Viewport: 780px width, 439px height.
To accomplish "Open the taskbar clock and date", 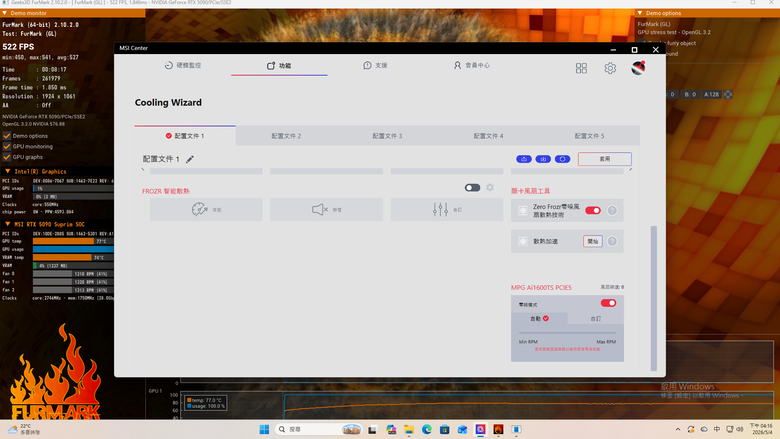I will pos(761,429).
